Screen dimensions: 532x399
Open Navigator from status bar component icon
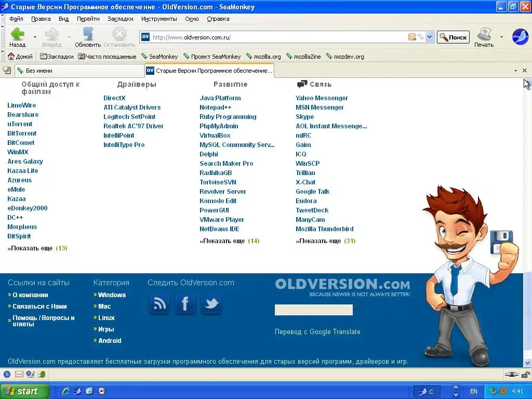[x=7, y=374]
